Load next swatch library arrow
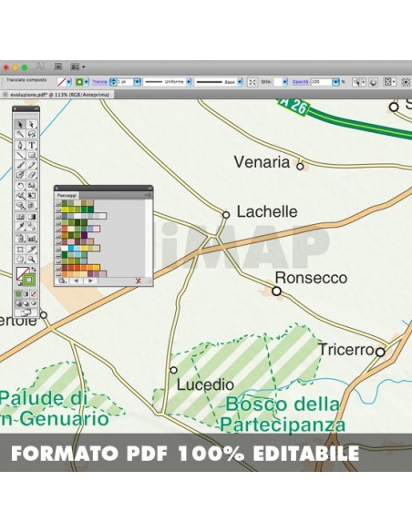Image resolution: width=412 pixels, height=532 pixels. tap(90, 281)
